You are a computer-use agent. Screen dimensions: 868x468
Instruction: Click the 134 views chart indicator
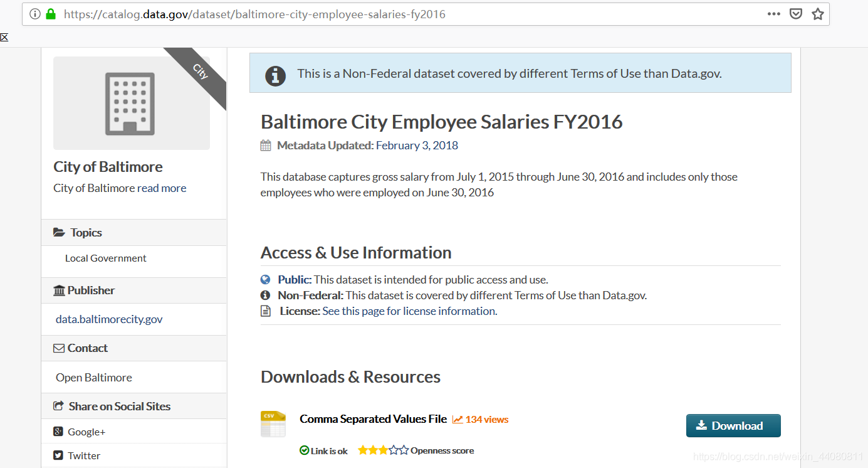point(481,420)
